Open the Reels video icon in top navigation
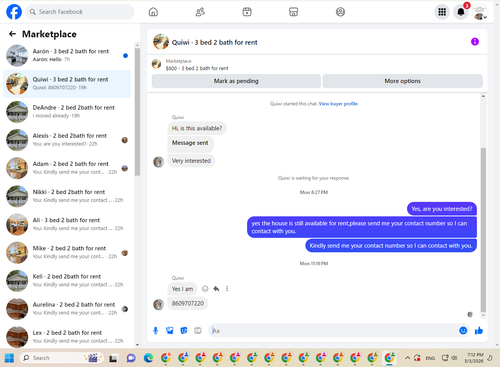Viewport: 500px width, 367px height. point(247,12)
